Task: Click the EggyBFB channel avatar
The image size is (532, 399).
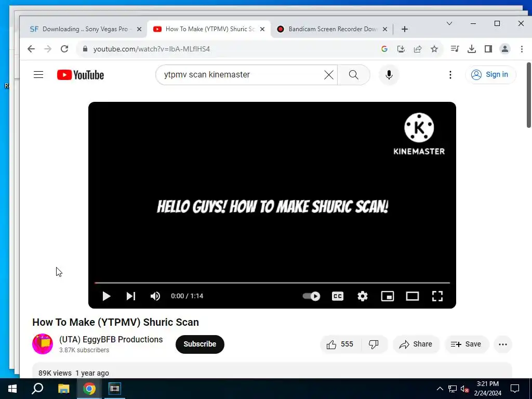Action: click(x=43, y=344)
